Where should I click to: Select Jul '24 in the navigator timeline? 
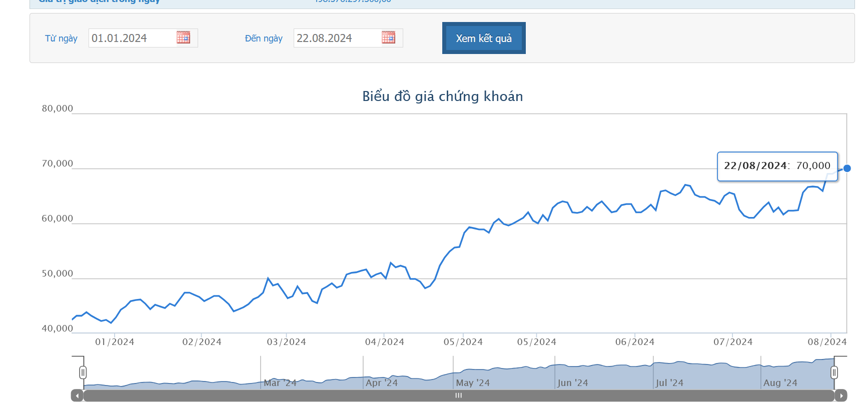[669, 383]
